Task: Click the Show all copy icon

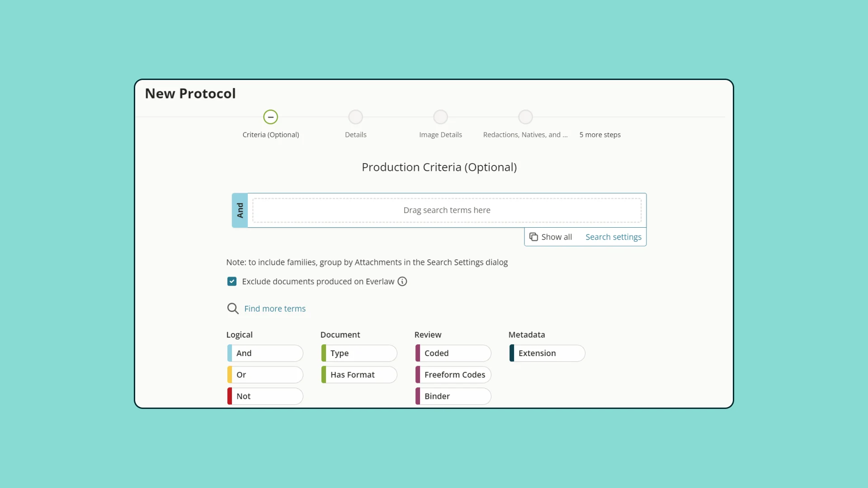Action: point(533,237)
